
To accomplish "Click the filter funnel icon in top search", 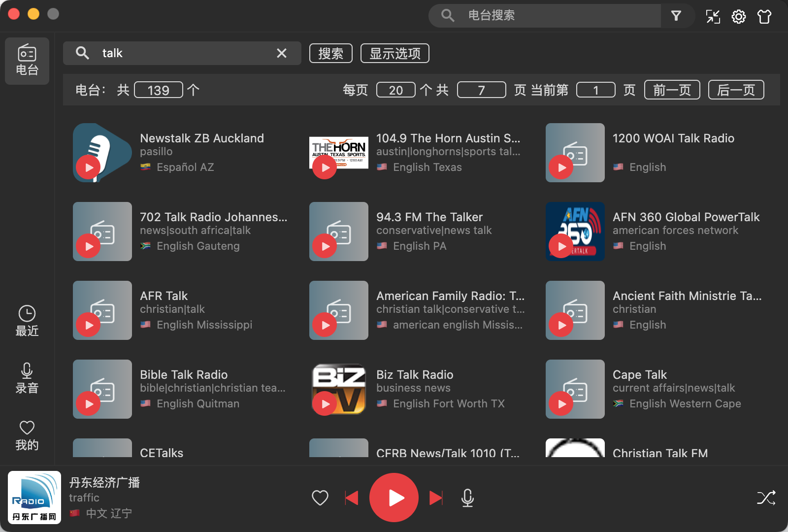I will [x=676, y=16].
